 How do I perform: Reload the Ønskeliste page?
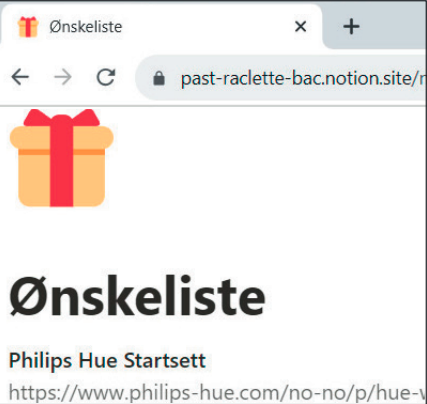(106, 77)
